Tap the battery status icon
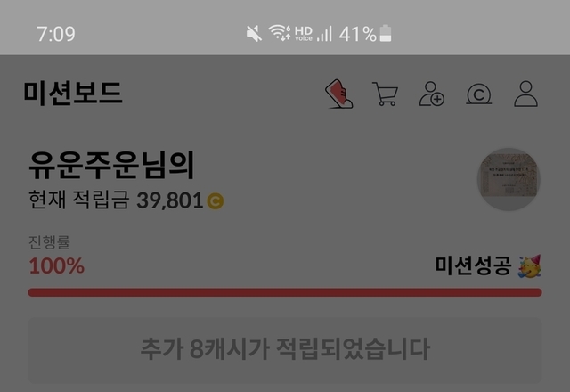This screenshot has width=570, height=392. (386, 34)
